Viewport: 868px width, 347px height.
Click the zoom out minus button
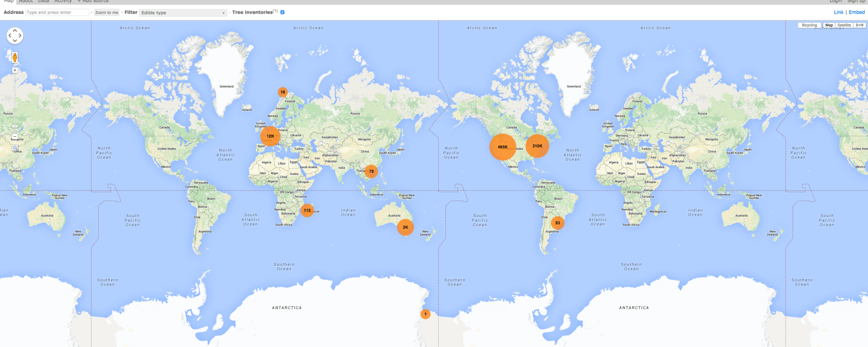click(x=15, y=136)
